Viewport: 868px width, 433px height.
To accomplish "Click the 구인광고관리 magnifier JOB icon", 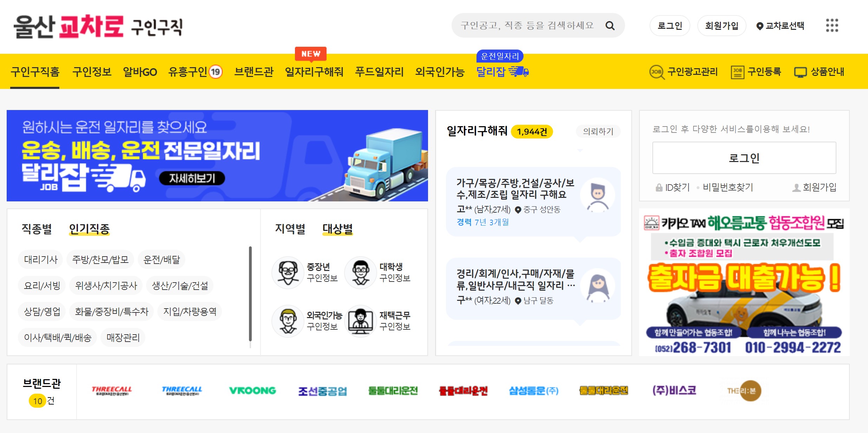I will 656,72.
